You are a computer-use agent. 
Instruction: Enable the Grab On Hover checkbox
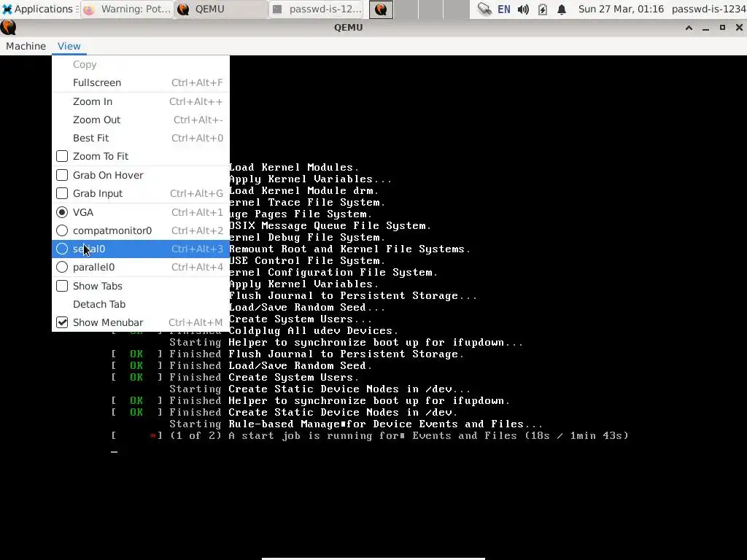62,175
